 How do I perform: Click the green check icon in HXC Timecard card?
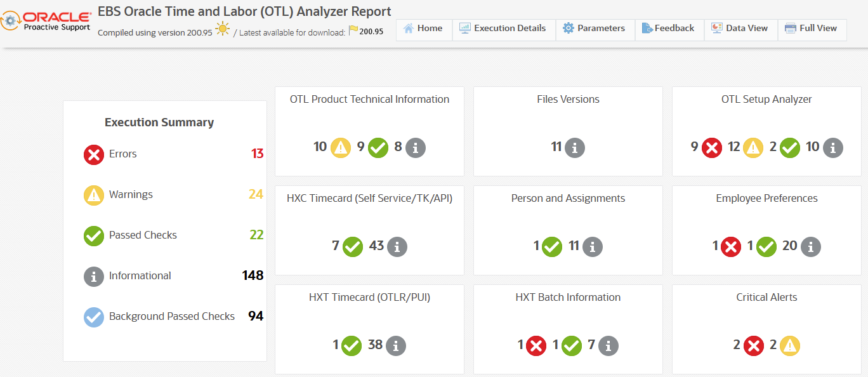coord(353,247)
